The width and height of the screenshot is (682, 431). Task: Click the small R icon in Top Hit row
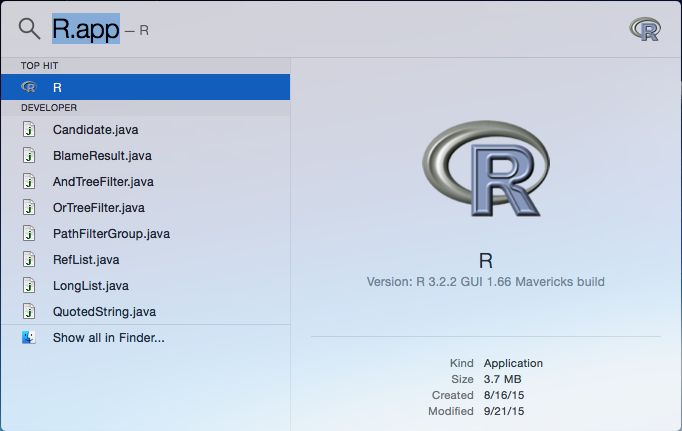[29, 87]
